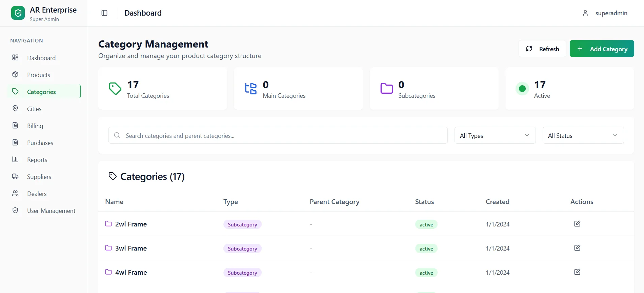
Task: Open the Suppliers page
Action: click(x=44, y=177)
